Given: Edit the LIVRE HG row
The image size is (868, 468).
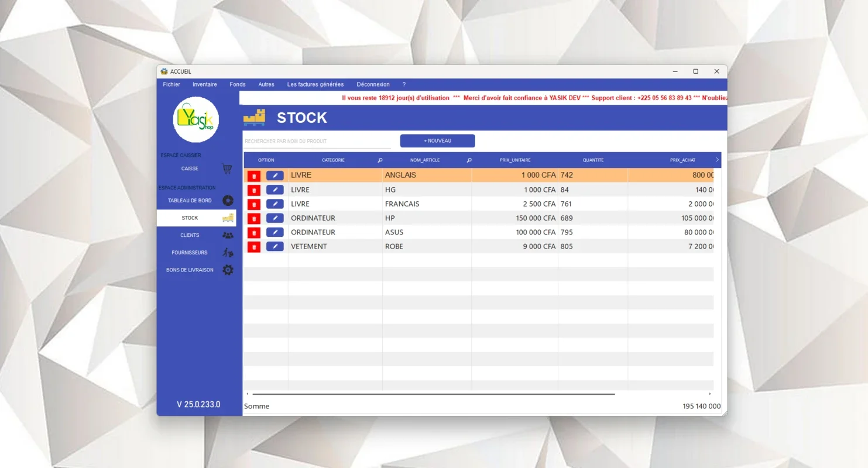Looking at the screenshot, I should tap(275, 190).
